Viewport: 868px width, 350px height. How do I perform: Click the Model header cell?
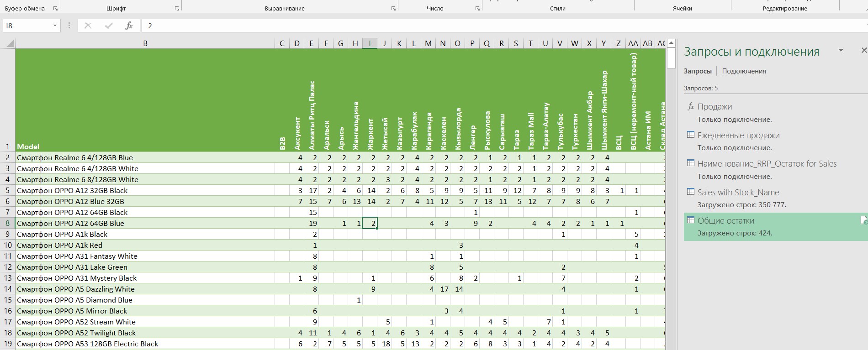[145, 100]
